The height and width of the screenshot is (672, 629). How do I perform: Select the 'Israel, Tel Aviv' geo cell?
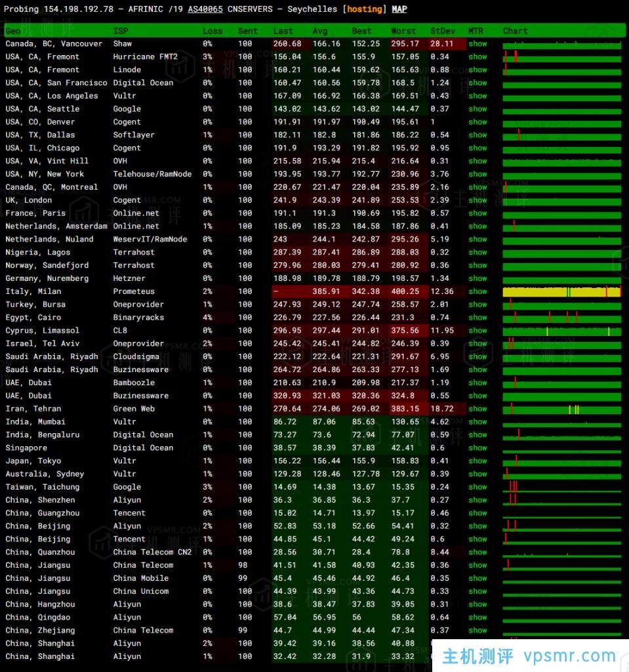[42, 344]
